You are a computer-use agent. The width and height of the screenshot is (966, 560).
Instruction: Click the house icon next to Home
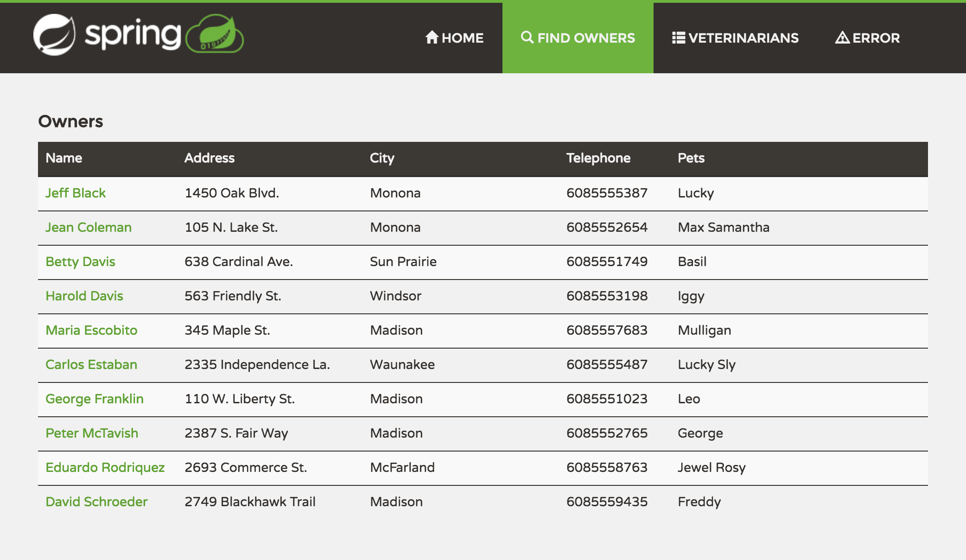click(432, 37)
